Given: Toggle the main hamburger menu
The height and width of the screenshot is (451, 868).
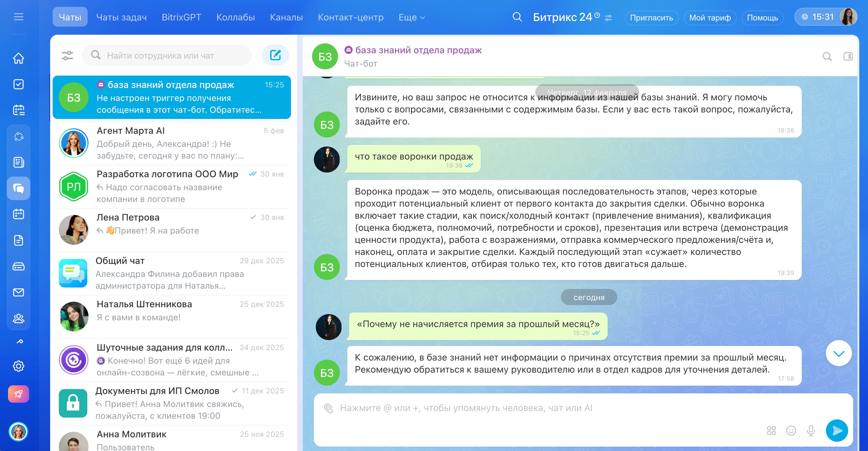Looking at the screenshot, I should point(19,17).
